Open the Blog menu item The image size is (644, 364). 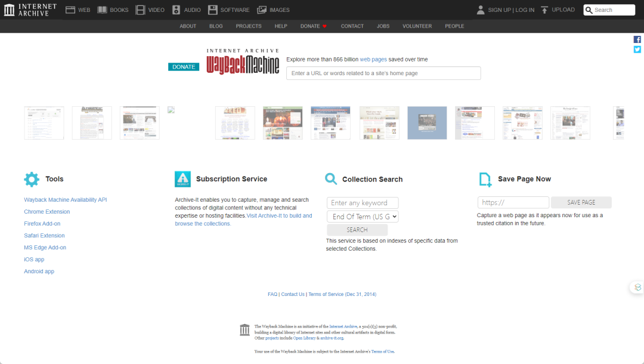click(216, 26)
